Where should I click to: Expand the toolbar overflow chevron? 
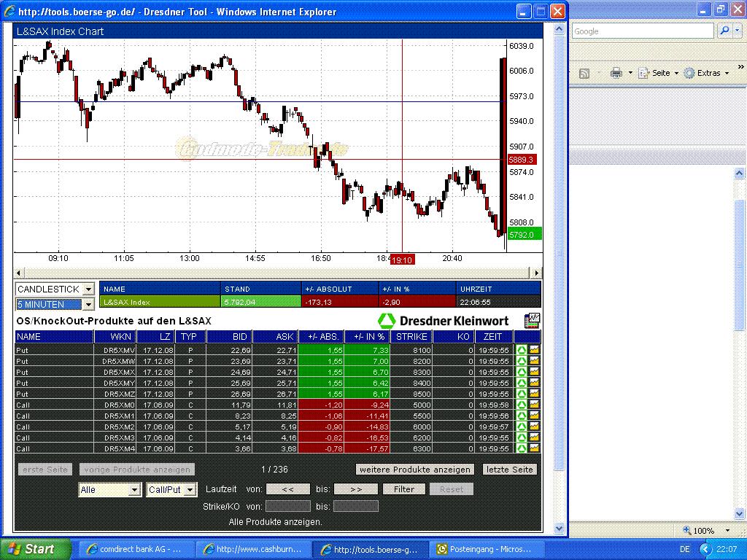coord(740,67)
